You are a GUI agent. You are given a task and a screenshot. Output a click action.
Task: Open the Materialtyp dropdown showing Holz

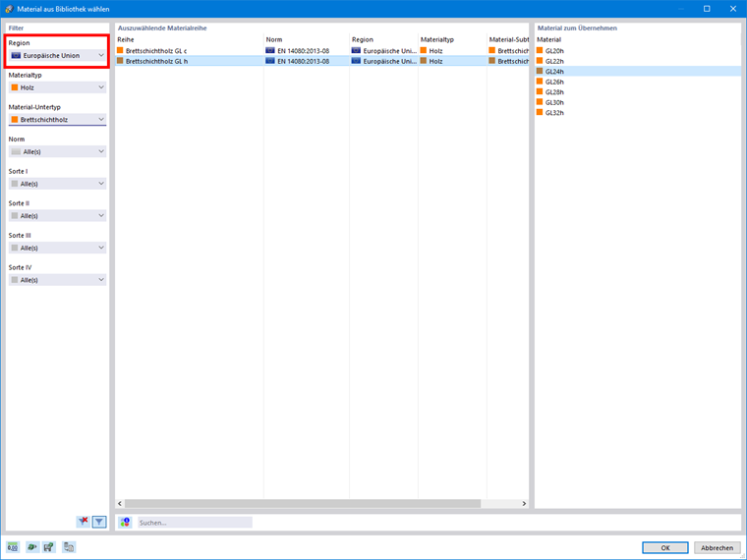click(57, 87)
